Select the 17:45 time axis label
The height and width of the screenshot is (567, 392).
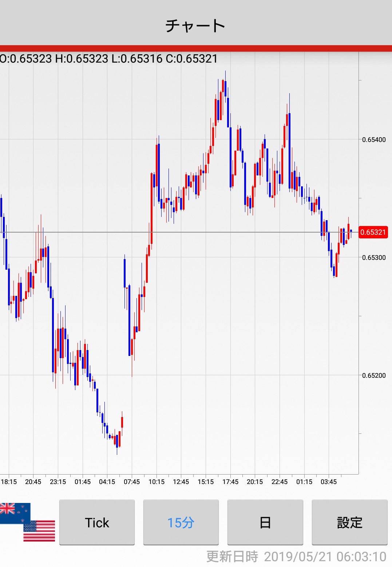click(230, 482)
